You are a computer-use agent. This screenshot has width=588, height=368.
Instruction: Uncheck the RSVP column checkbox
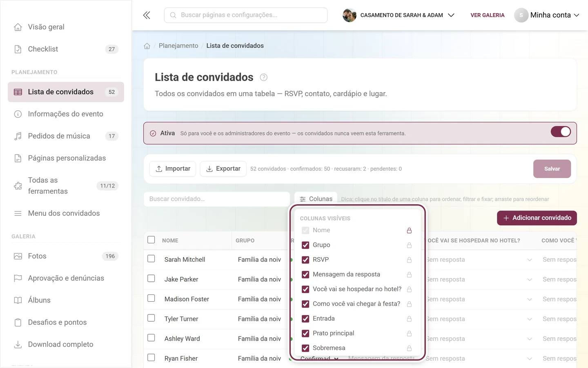click(305, 260)
